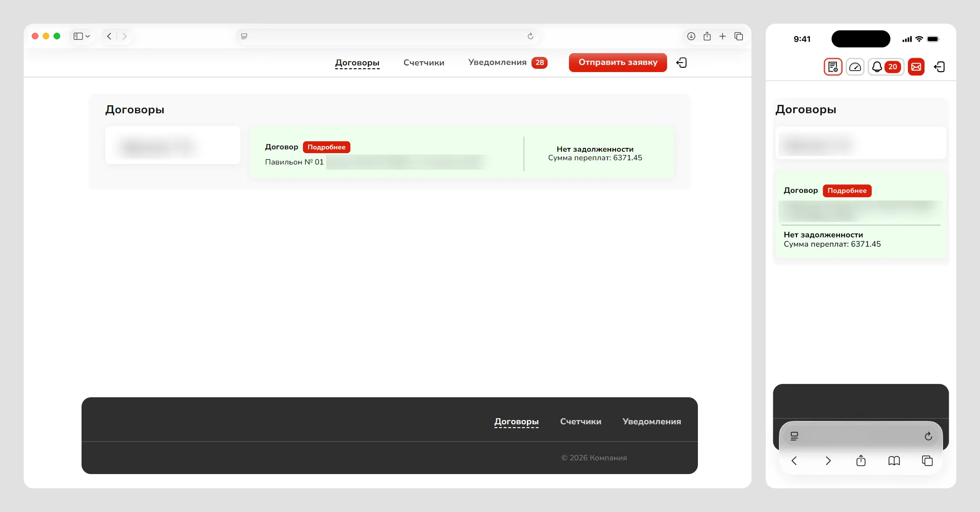The height and width of the screenshot is (512, 980).
Task: Switch to Счетчики tab in header
Action: click(423, 63)
